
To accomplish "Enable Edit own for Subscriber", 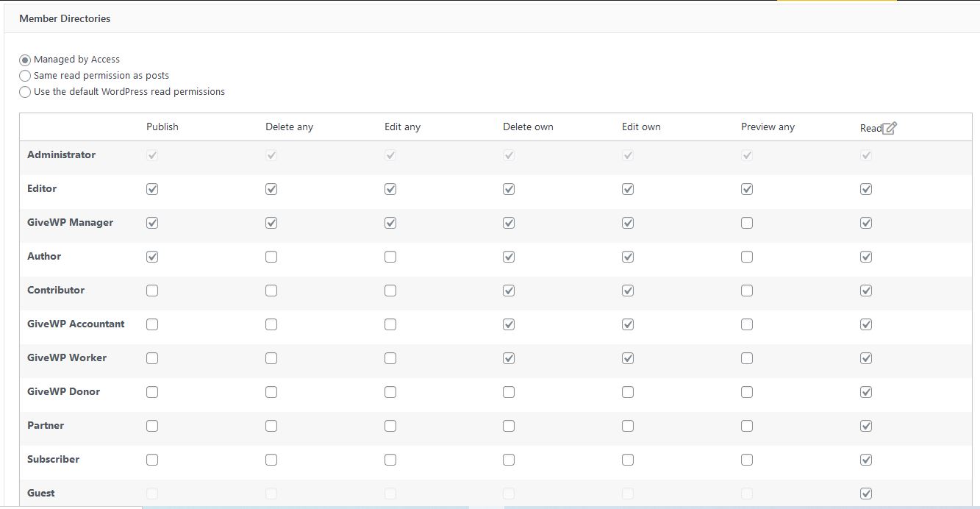I will click(x=628, y=460).
